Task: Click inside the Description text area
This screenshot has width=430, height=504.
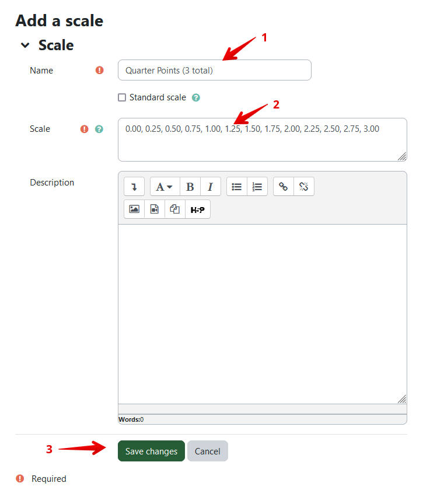Action: point(262,314)
